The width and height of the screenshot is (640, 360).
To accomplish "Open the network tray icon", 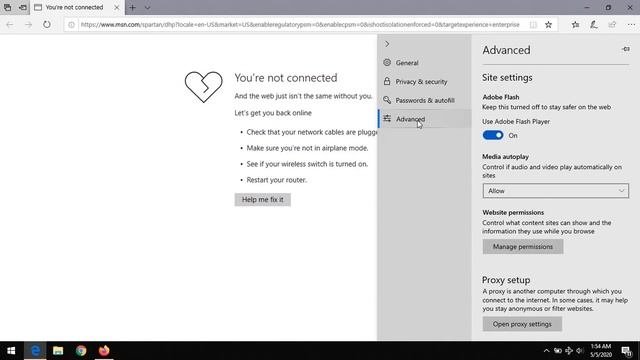I will pos(569,351).
